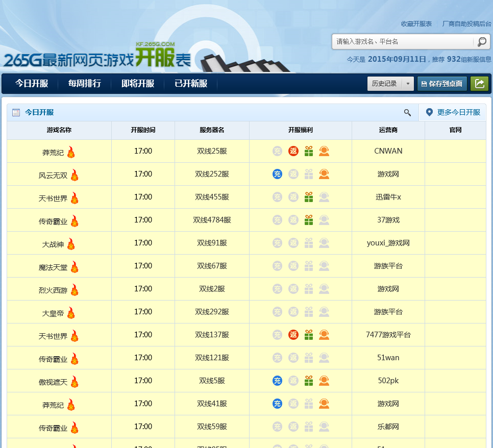Viewport: 493px width, 448px height.
Task: Click the location pin icon near 更多今日开服
Action: point(429,112)
